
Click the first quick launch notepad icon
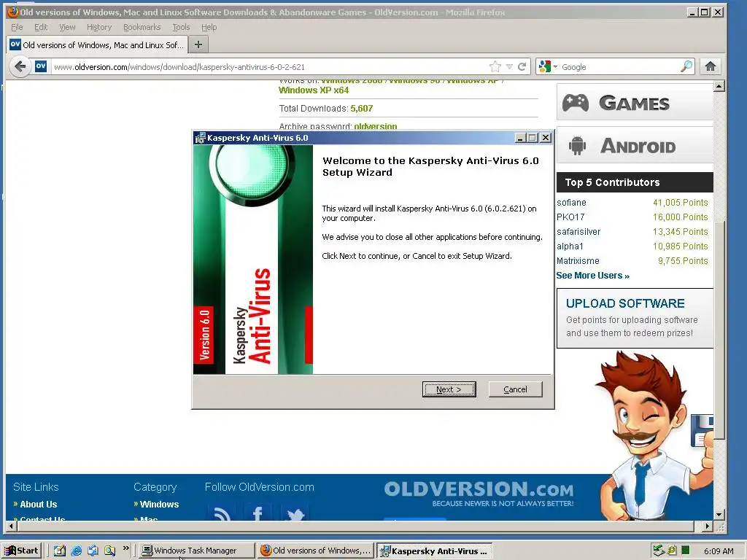coord(60,551)
